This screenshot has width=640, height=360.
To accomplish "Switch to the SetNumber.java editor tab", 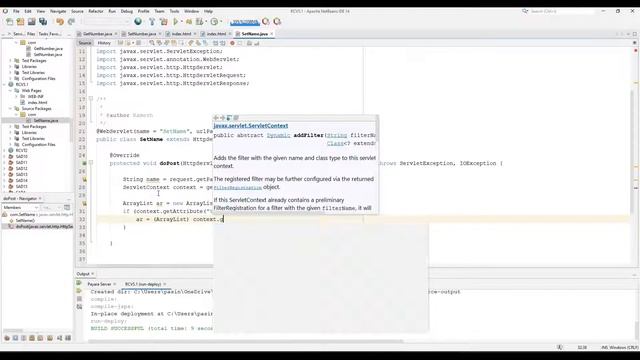I will pos(141,34).
